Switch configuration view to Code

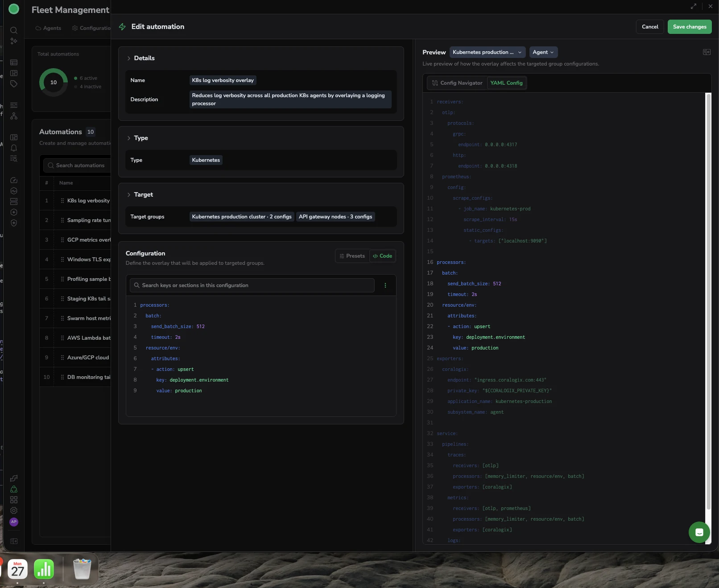tap(382, 256)
